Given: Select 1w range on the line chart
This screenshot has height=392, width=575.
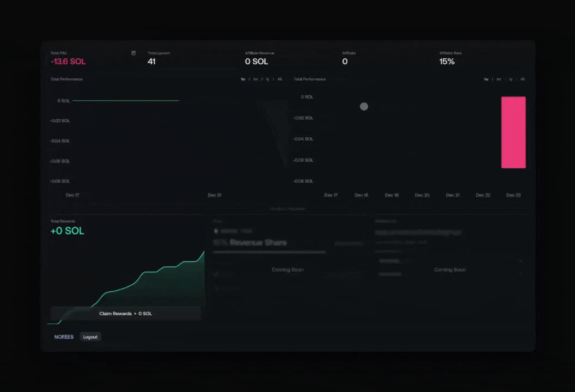Looking at the screenshot, I should (x=243, y=79).
